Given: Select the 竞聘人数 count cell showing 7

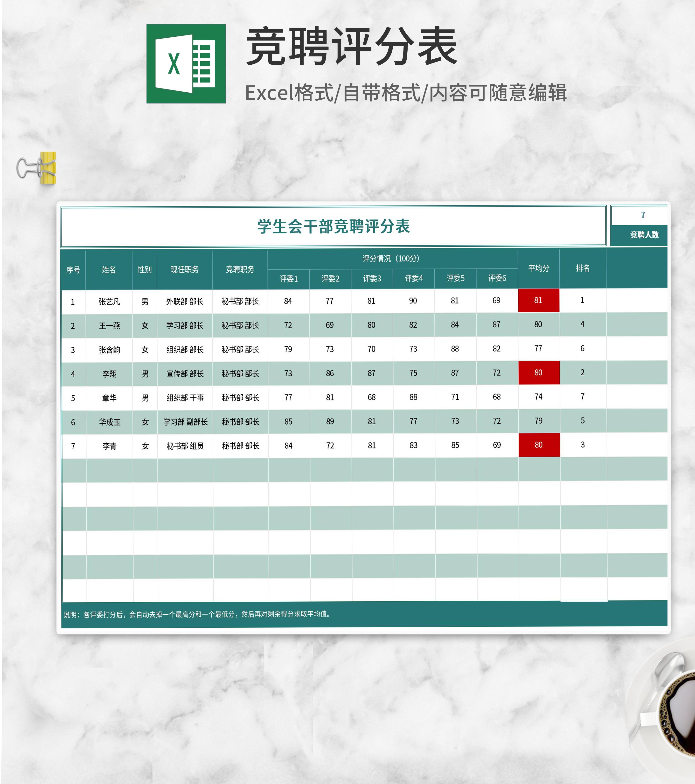Looking at the screenshot, I should 643,215.
